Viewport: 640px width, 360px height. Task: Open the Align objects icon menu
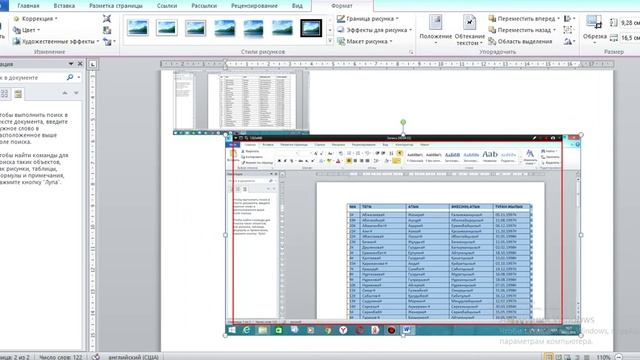click(569, 19)
